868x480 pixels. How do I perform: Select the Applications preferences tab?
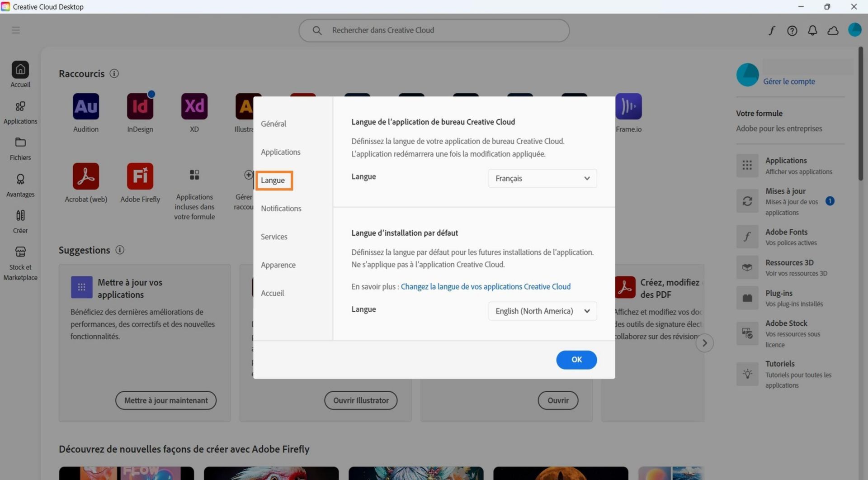click(281, 152)
